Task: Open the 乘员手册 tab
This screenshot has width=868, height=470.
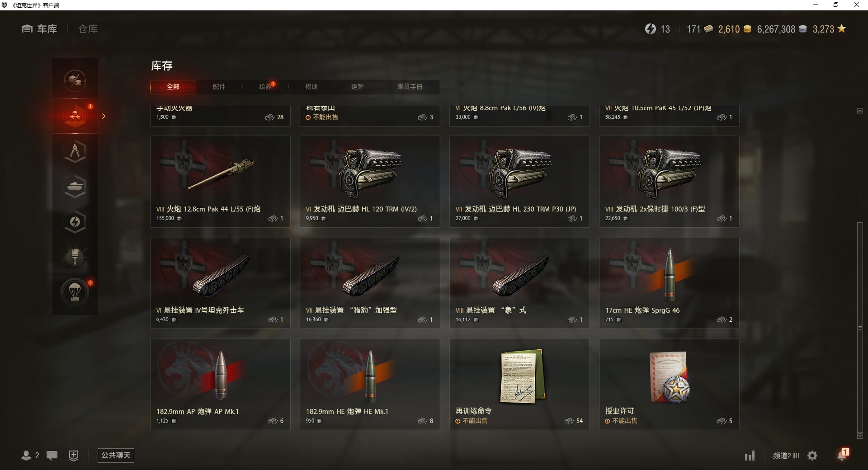Action: (x=410, y=87)
